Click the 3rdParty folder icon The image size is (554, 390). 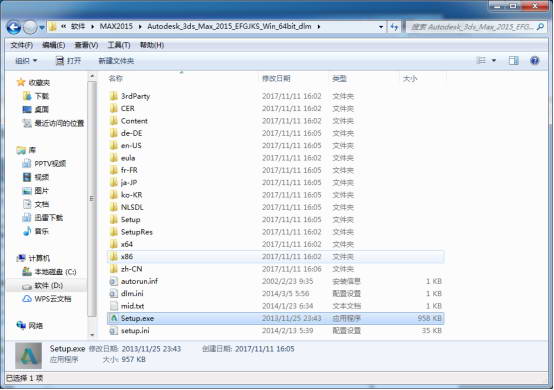113,96
